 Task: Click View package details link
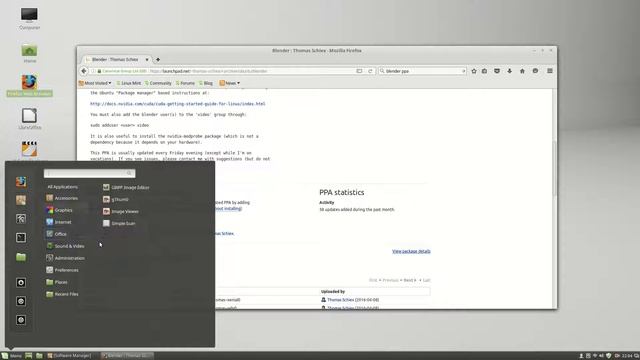[411, 251]
